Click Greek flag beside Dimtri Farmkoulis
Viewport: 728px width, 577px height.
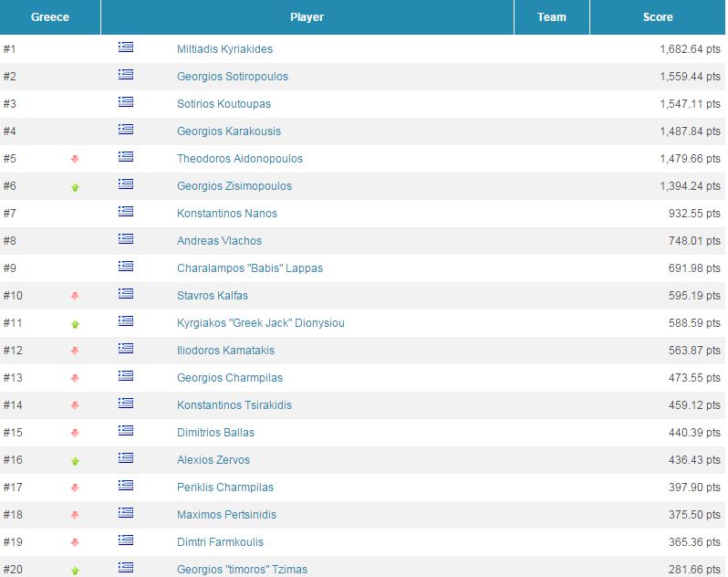tap(126, 540)
